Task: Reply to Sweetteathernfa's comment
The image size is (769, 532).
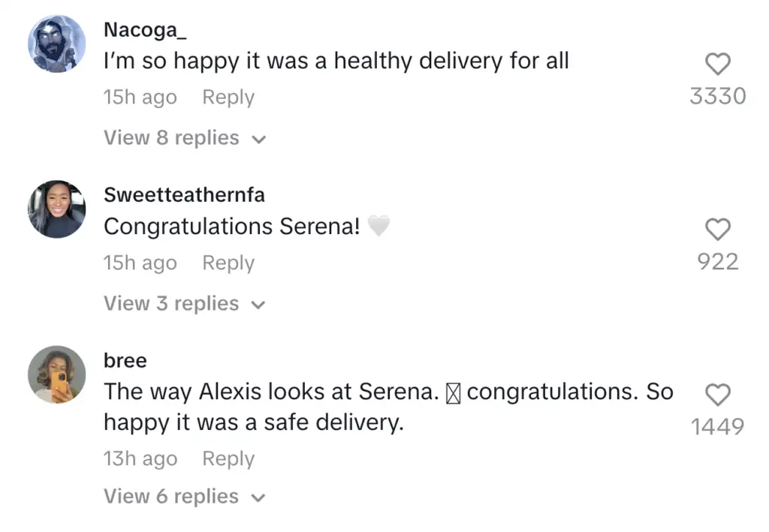Action: click(228, 263)
